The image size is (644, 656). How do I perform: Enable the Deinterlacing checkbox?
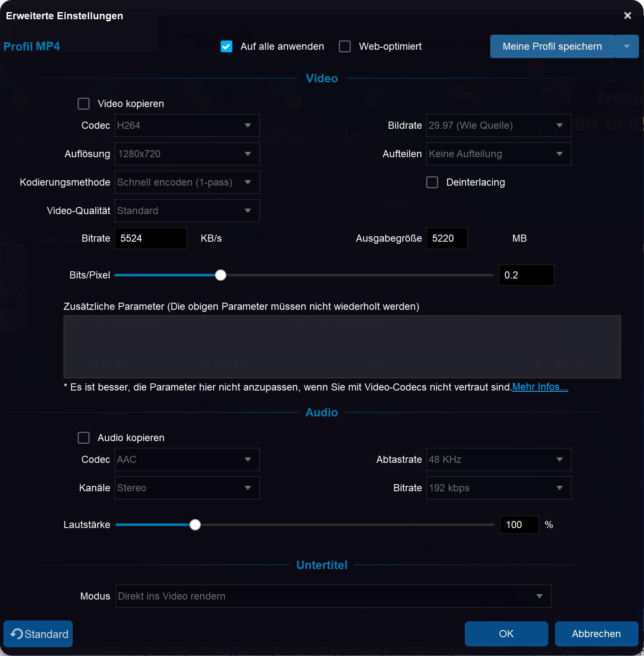(432, 182)
